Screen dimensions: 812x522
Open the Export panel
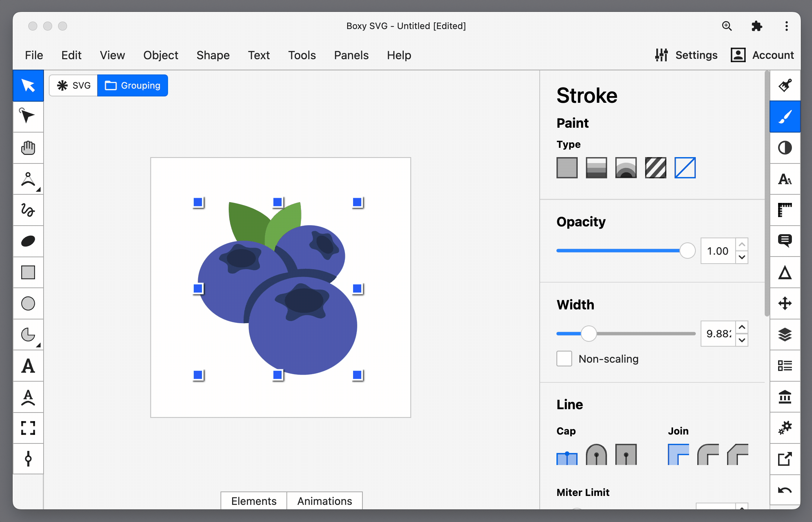point(785,459)
